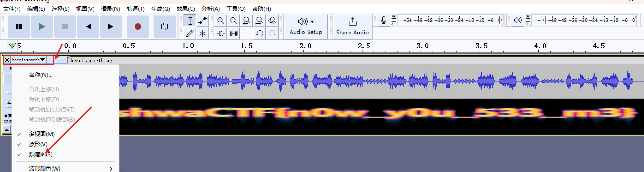644x172 pixels.
Task: Click timeline ruler at 1.0 mark
Action: pos(188,46)
